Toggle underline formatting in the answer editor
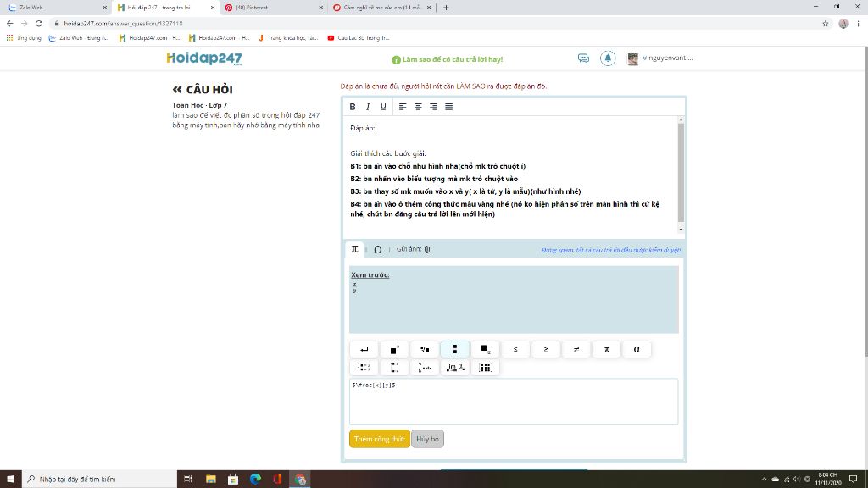The image size is (868, 488). click(x=383, y=107)
